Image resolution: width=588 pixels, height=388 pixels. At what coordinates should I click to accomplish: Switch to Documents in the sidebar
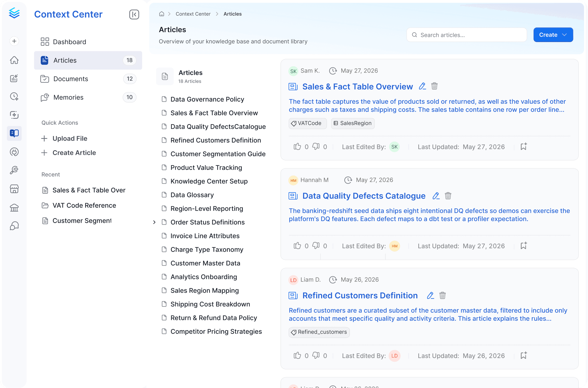click(88, 79)
